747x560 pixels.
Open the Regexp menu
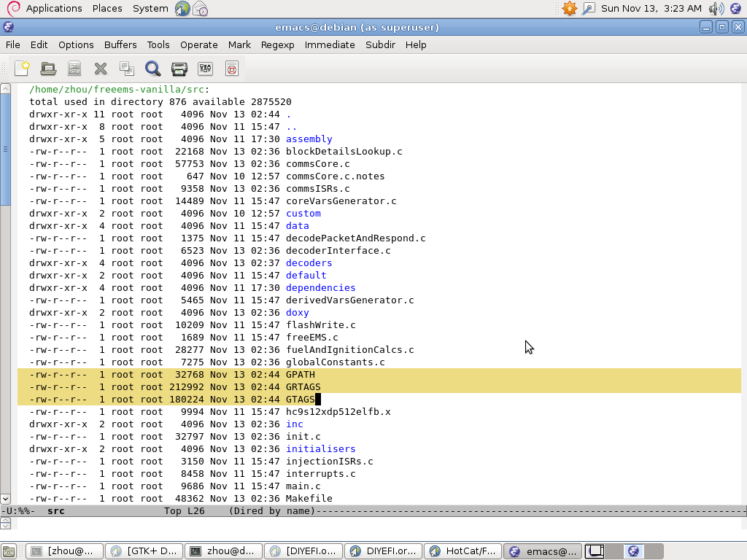(x=277, y=44)
